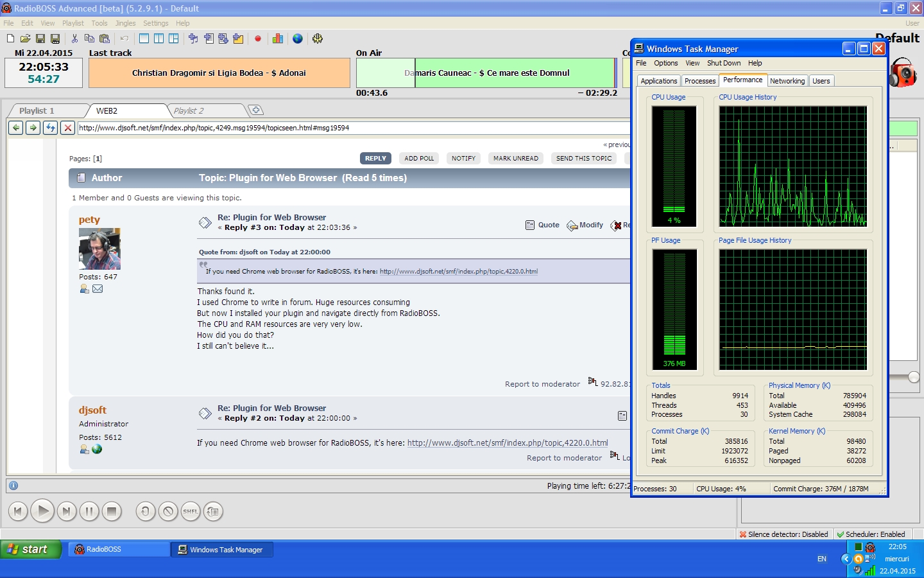Image resolution: width=924 pixels, height=578 pixels.
Task: Click the gear plugin icon in toolbar
Action: (318, 39)
